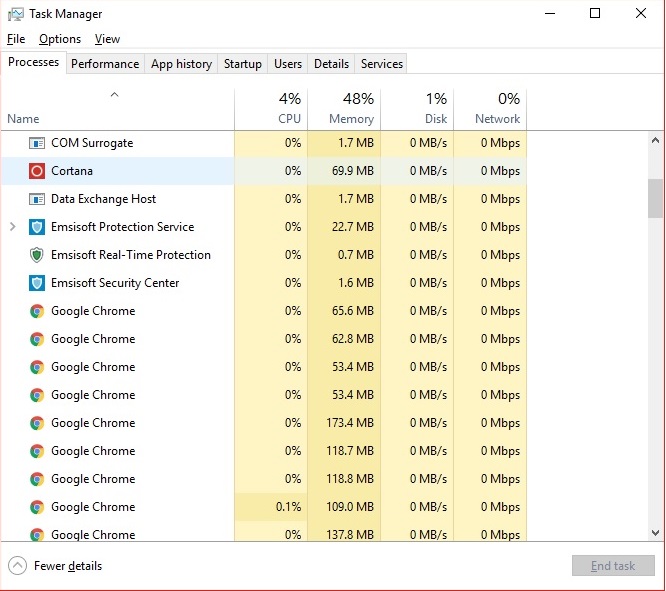Screen dimensions: 666x591
Task: Select the Emsisoft Real-Time Protection name
Action: tap(131, 255)
